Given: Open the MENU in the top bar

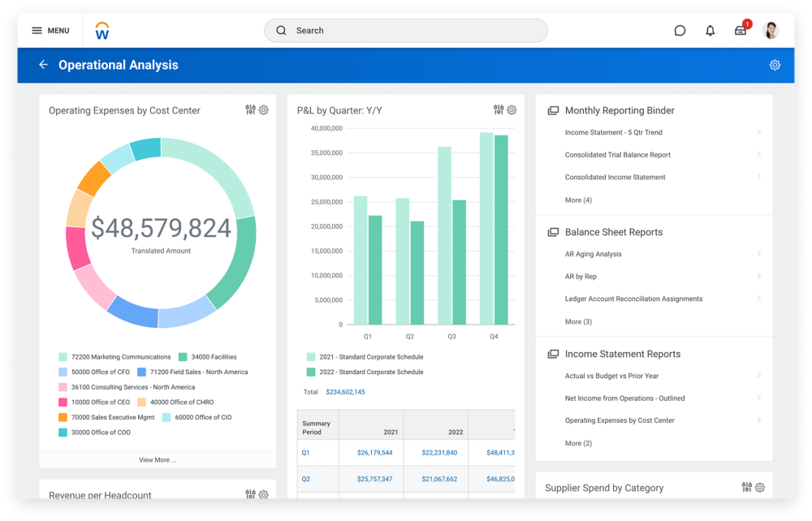Looking at the screenshot, I should coord(50,30).
